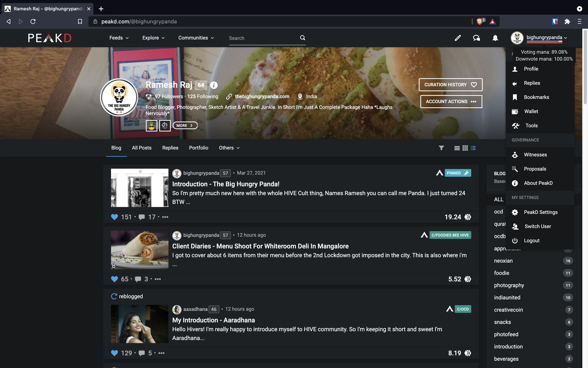Open Tools menu item
This screenshot has height=368, width=588.
(x=540, y=125)
